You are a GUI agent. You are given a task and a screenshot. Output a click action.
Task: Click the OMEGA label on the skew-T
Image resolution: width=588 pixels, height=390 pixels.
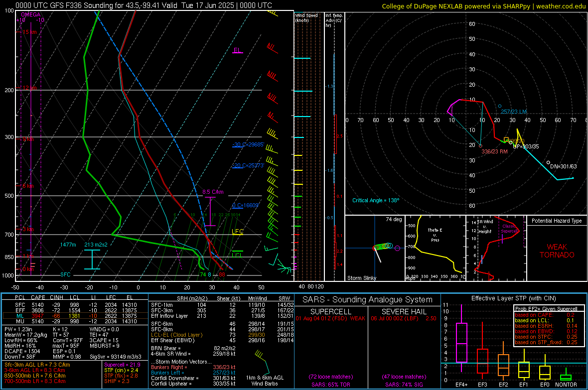[x=31, y=14]
